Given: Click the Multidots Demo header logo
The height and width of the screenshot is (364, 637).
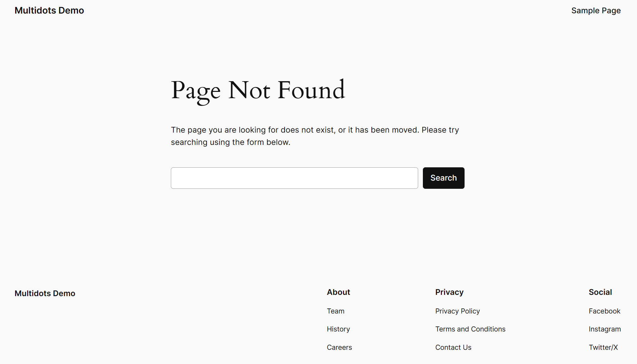Looking at the screenshot, I should pyautogui.click(x=50, y=10).
